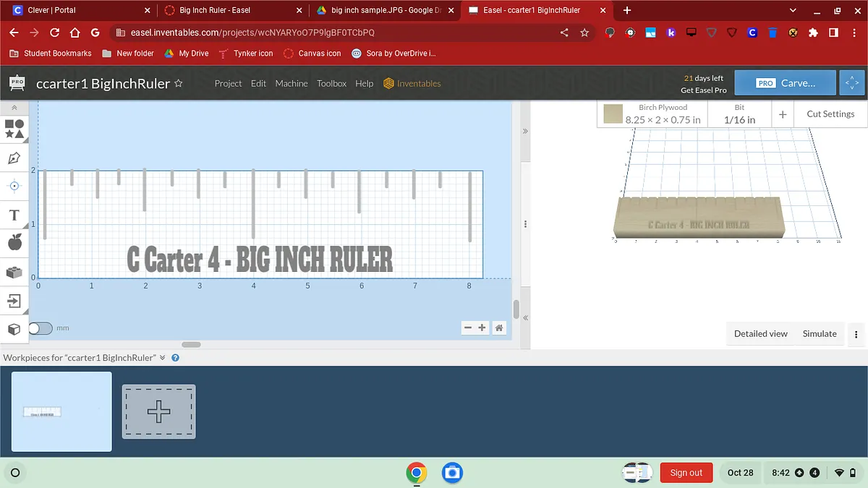Open the three-dot preview options menu
The height and width of the screenshot is (488, 868).
coord(856,334)
